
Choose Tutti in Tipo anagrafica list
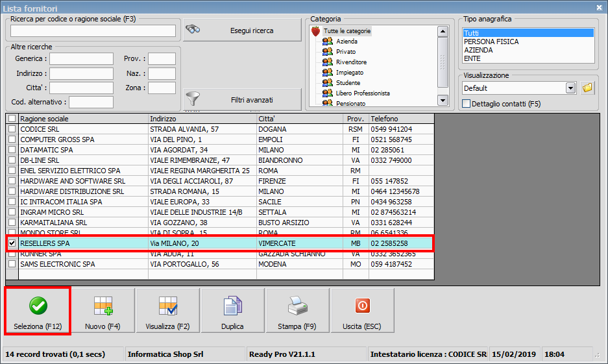pos(528,33)
